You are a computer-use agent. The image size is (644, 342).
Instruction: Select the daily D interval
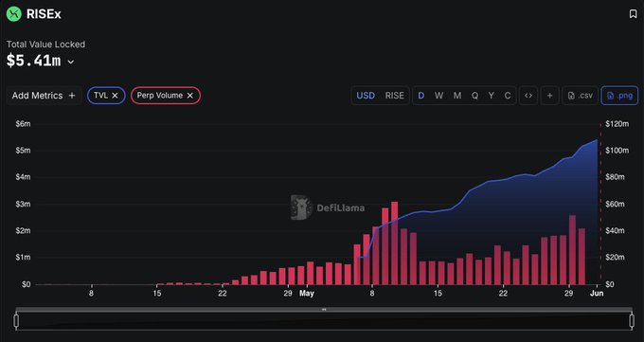[421, 96]
